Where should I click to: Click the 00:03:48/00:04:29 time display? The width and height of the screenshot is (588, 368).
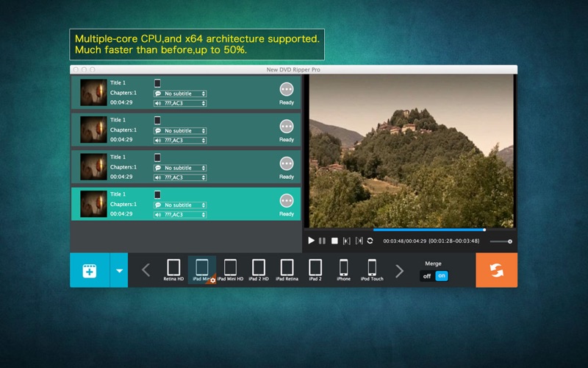(x=405, y=241)
